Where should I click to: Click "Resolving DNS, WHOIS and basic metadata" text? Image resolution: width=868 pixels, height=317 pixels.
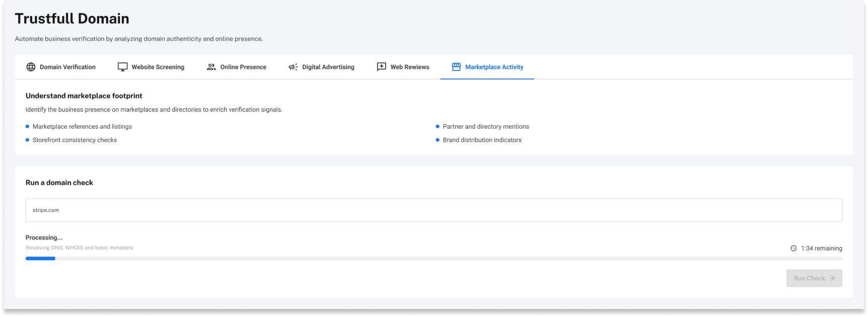tap(80, 248)
